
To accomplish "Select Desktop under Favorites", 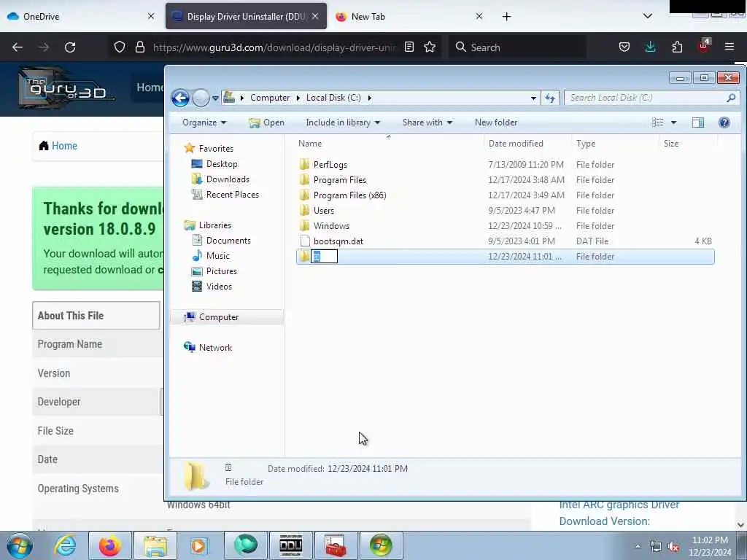I will [222, 164].
